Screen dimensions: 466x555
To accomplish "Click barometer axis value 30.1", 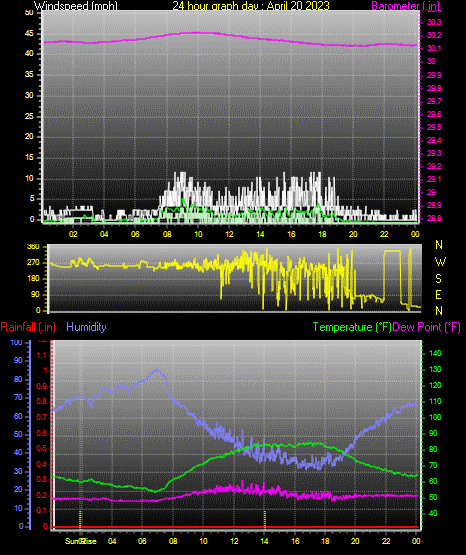I will (x=434, y=48).
